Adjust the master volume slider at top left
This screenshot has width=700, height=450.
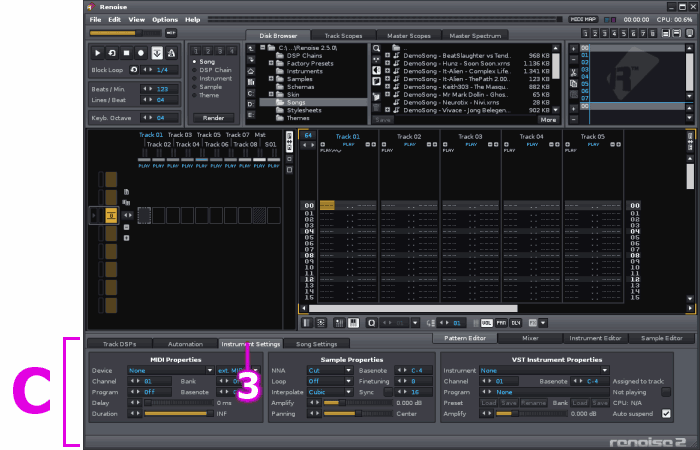click(x=125, y=33)
